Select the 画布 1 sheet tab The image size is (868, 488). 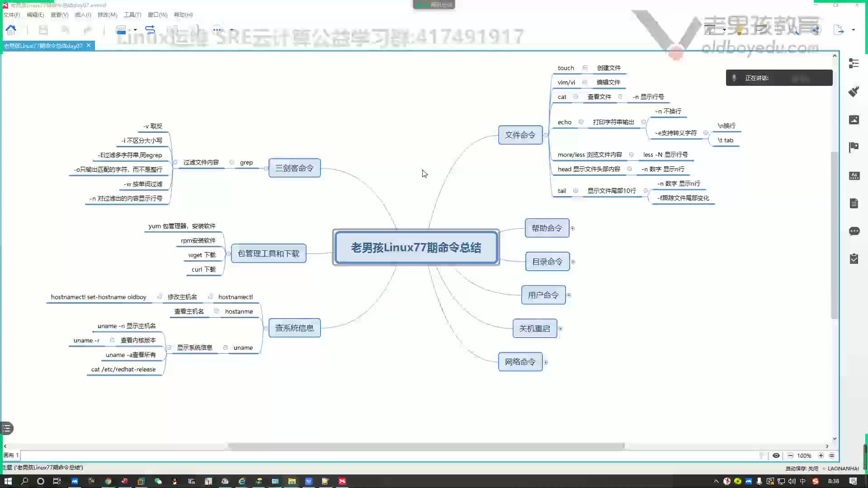pos(11,455)
